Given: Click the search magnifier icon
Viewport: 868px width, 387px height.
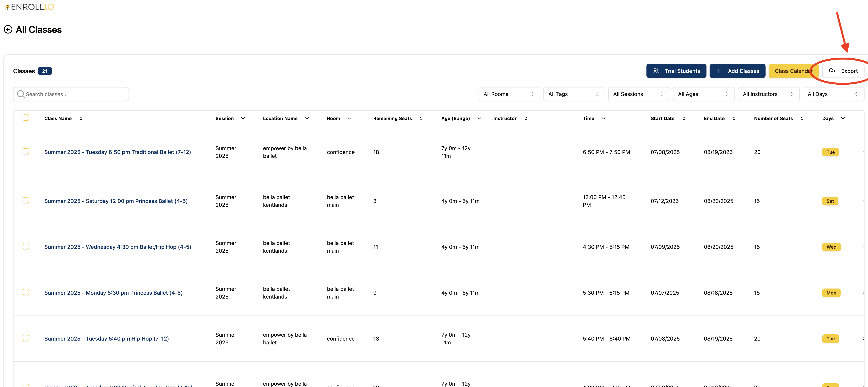Looking at the screenshot, I should (x=21, y=94).
